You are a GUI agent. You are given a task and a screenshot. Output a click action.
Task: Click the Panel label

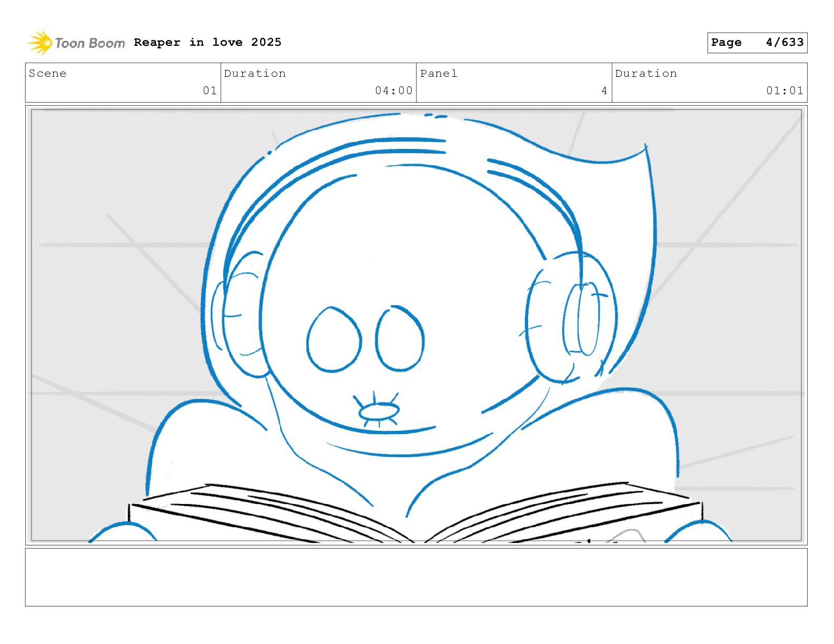(439, 74)
